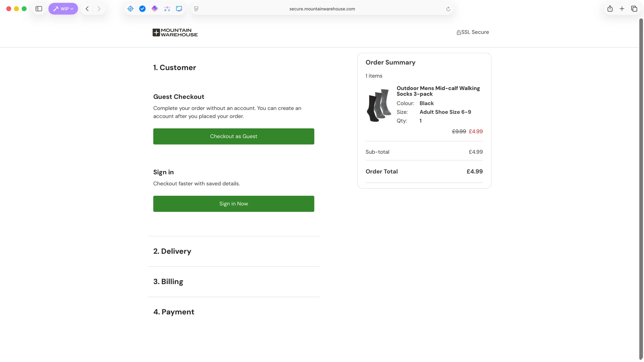644x362 pixels.
Task: Go back to the previous page
Action: (87, 9)
